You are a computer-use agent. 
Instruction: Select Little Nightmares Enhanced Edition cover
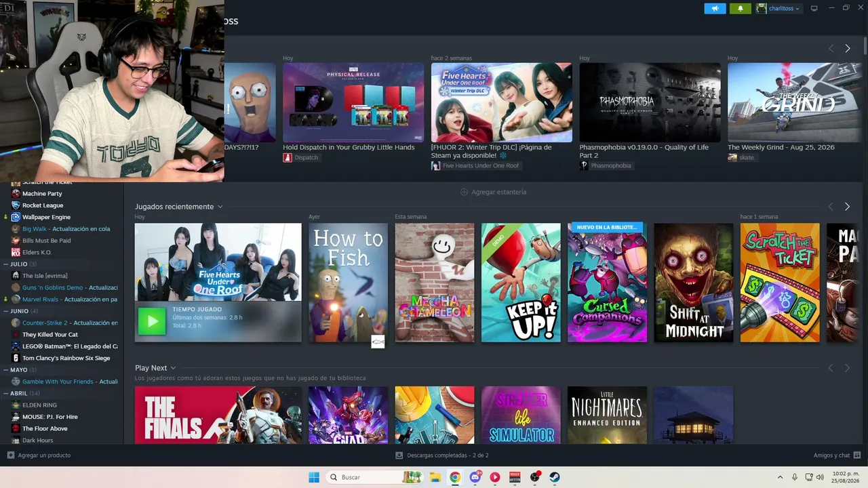tap(607, 415)
